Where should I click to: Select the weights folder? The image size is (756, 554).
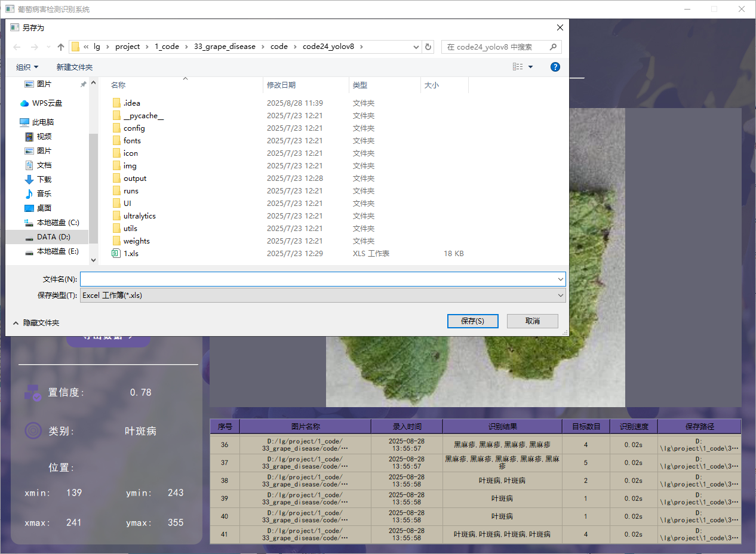(131, 241)
